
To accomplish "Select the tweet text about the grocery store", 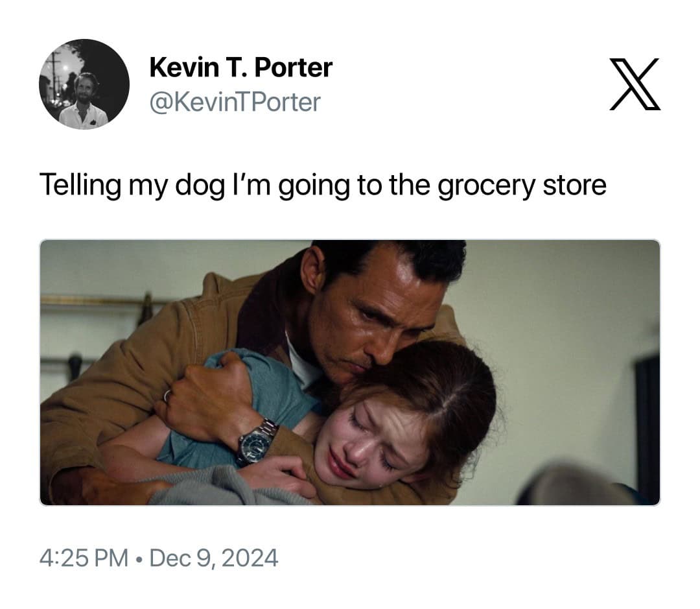I will 323,185.
